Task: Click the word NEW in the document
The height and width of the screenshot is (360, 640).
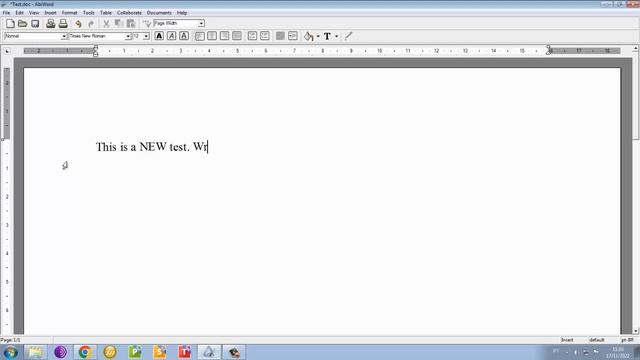Action: pyautogui.click(x=153, y=147)
